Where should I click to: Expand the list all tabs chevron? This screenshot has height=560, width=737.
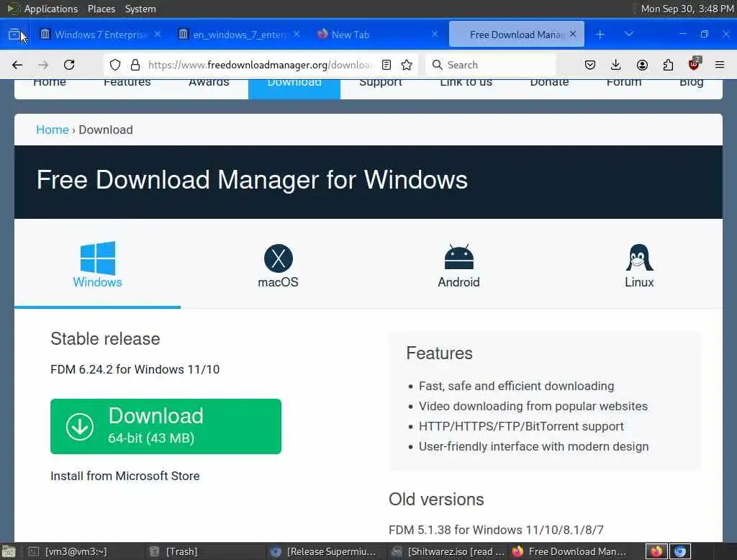[629, 34]
